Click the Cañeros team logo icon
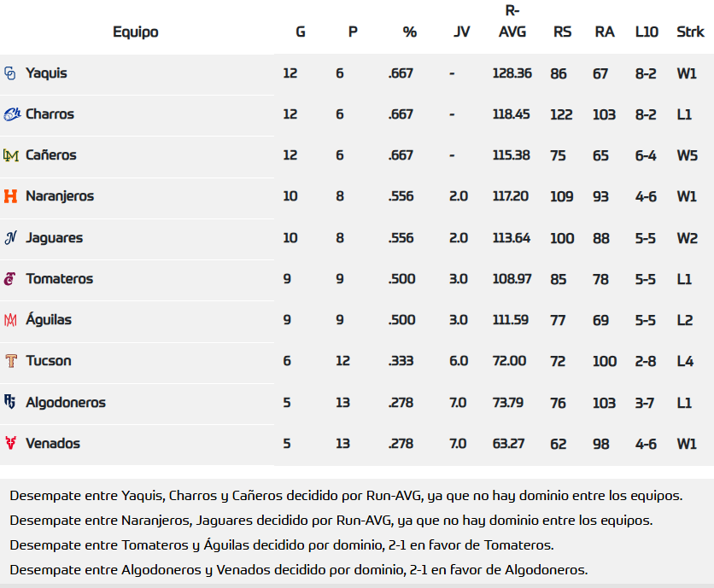Viewport: 714px width, 588px height. 10,155
